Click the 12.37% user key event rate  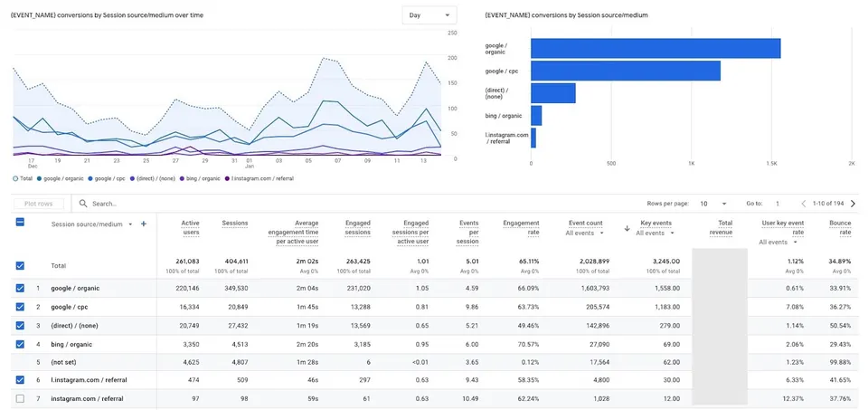pyautogui.click(x=793, y=399)
